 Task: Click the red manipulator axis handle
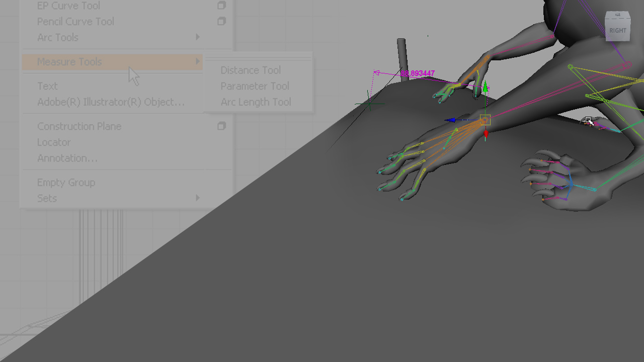click(x=486, y=134)
